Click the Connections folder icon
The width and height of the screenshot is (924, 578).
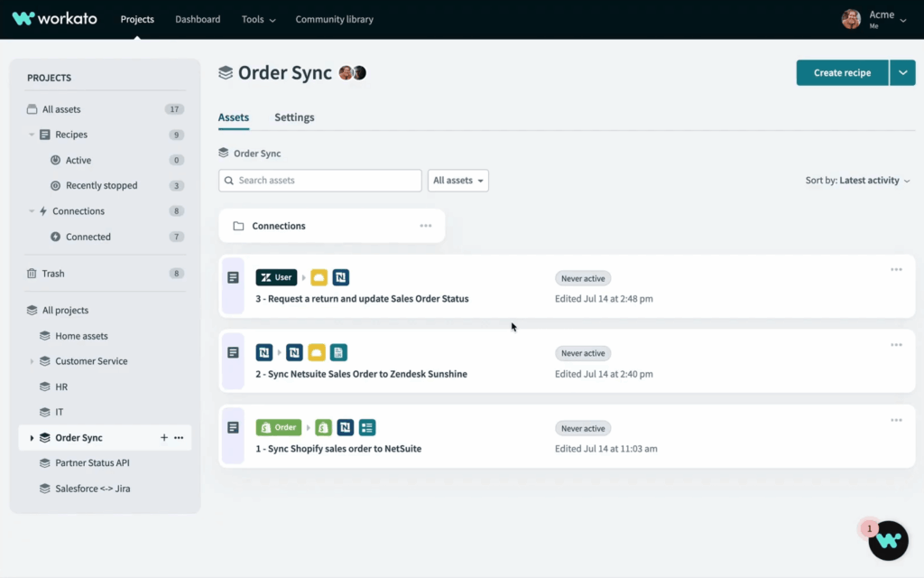pyautogui.click(x=238, y=226)
